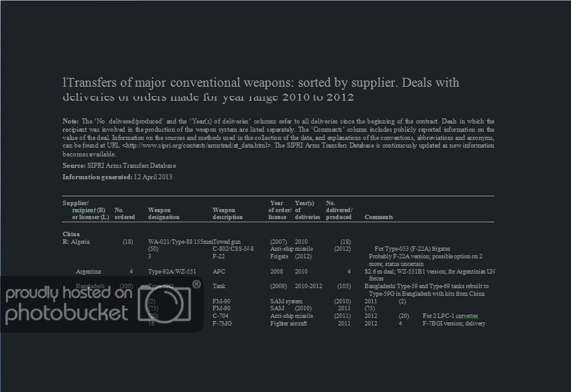Click 'F-7MG' entry
571x392 pixels.
click(222, 323)
